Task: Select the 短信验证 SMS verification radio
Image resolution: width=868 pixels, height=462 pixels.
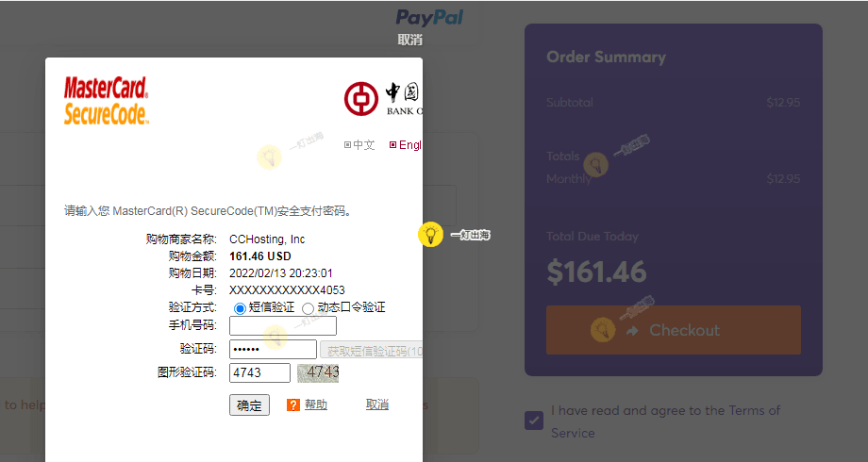Action: coord(240,307)
